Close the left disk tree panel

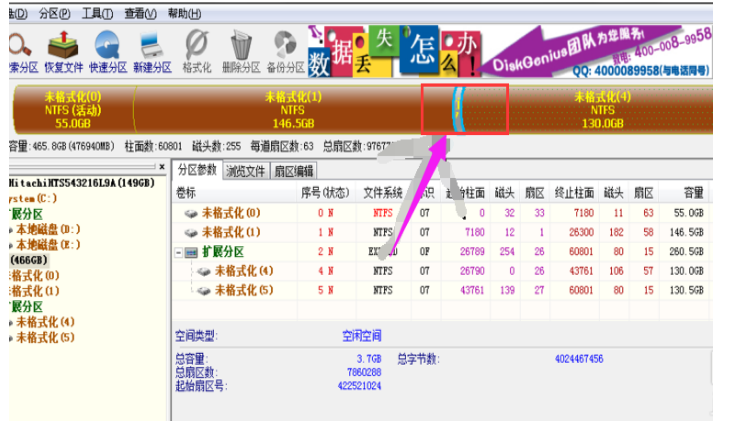(x=162, y=166)
